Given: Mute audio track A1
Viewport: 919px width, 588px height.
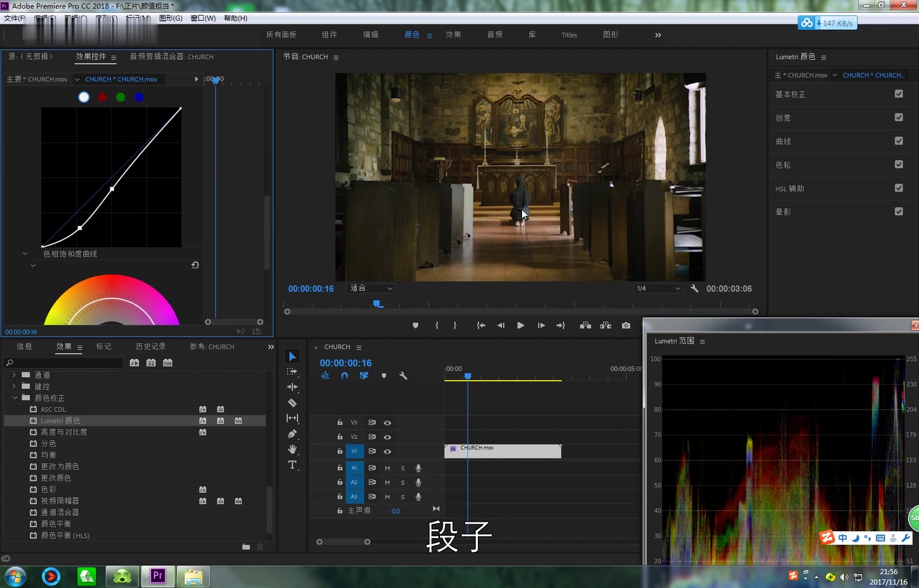Looking at the screenshot, I should point(387,468).
